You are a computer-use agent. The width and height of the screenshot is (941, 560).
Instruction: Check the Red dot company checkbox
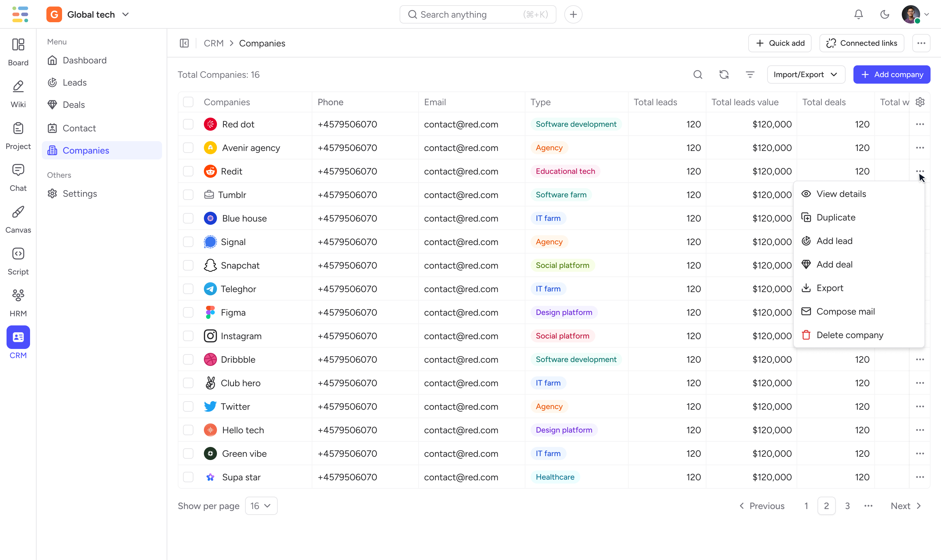(188, 124)
